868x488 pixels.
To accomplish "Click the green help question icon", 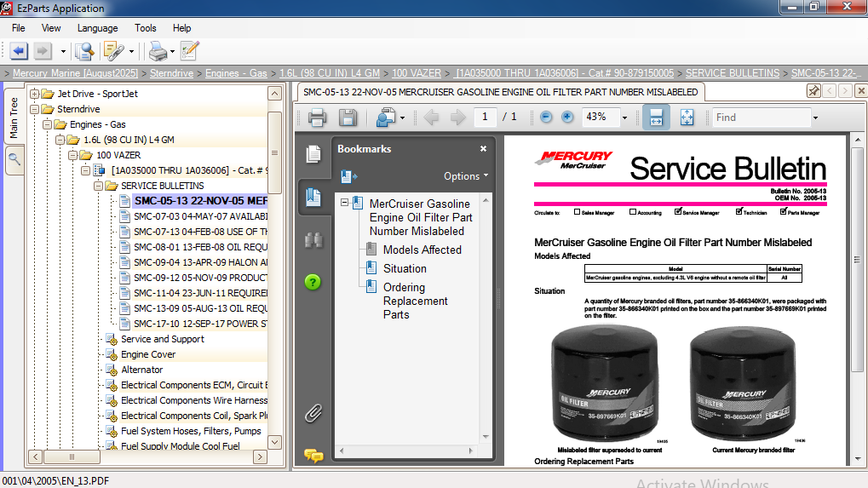I will (x=313, y=282).
